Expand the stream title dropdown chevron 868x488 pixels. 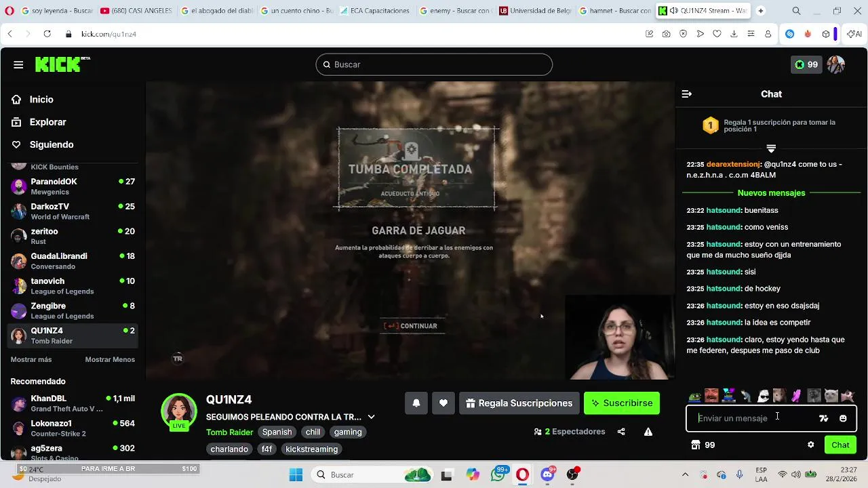(x=371, y=417)
